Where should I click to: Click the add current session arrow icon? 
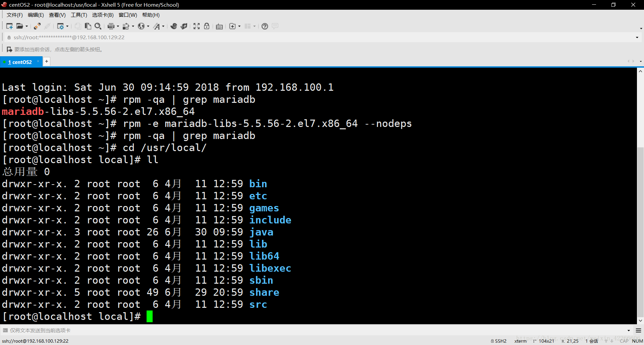pos(9,49)
